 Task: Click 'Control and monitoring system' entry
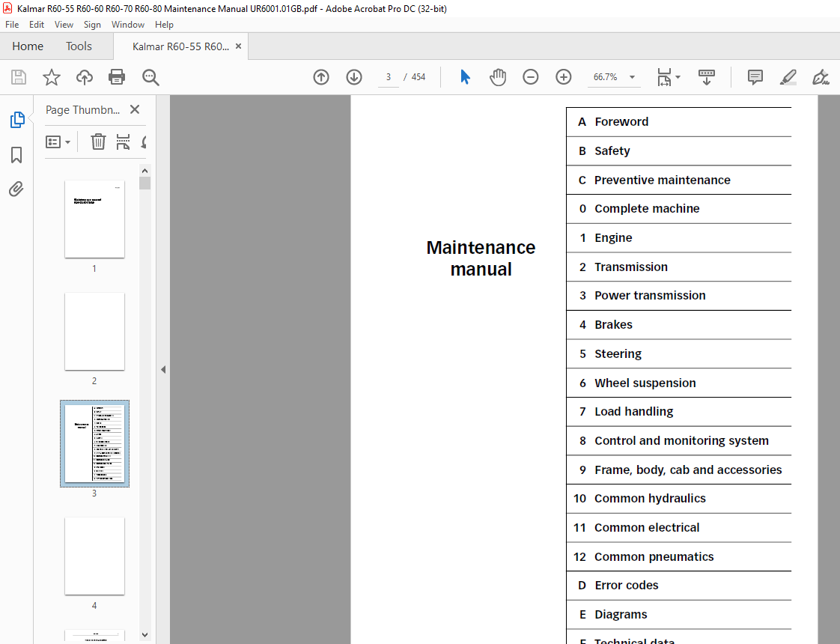click(681, 441)
